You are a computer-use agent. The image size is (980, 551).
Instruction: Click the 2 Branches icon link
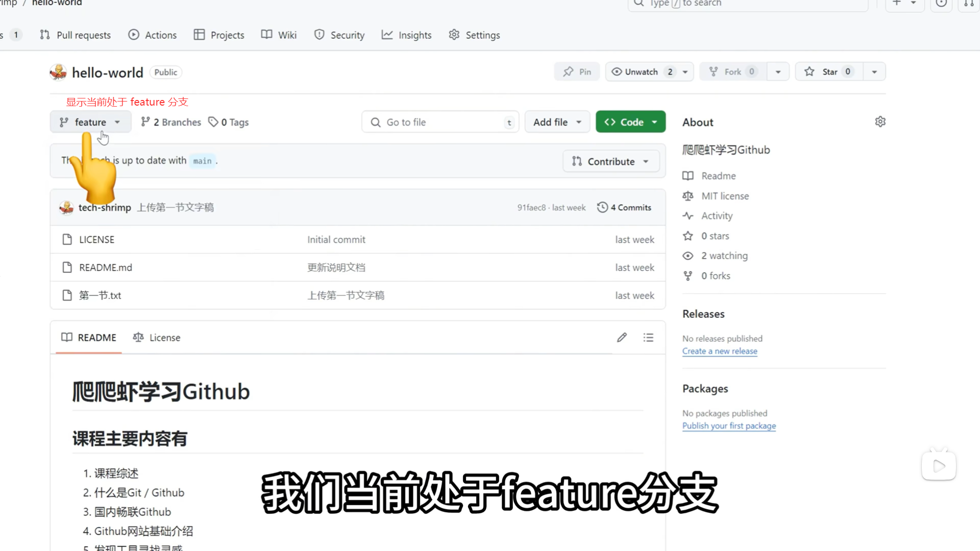tap(145, 122)
